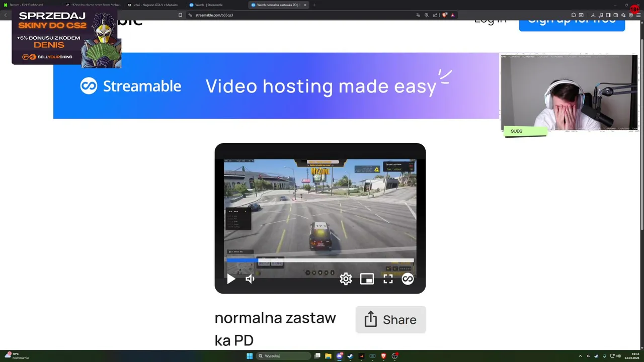Click the streamable.com address bar

click(x=302, y=15)
